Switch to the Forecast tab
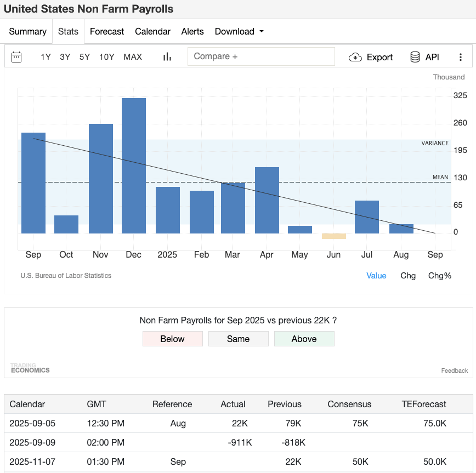The image size is (476, 473). pyautogui.click(x=106, y=31)
